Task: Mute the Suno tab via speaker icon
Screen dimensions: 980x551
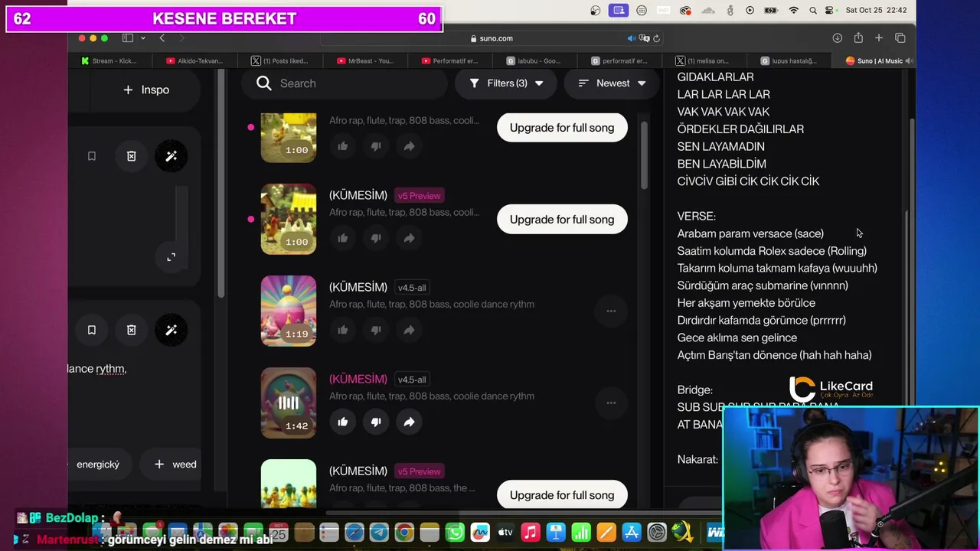Action: pos(909,60)
